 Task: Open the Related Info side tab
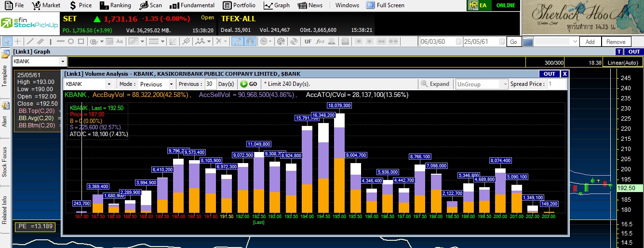click(x=5, y=210)
